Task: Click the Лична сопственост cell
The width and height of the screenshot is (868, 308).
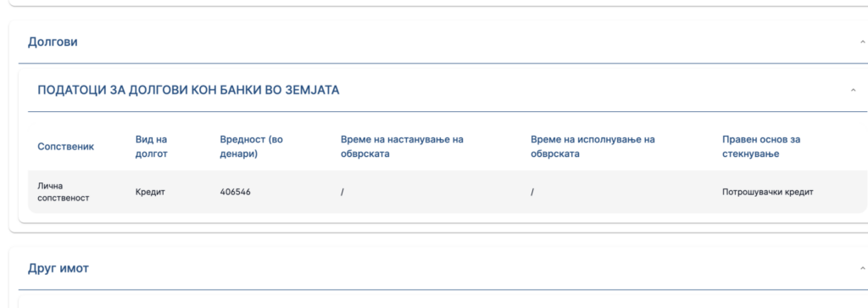Action: [63, 193]
